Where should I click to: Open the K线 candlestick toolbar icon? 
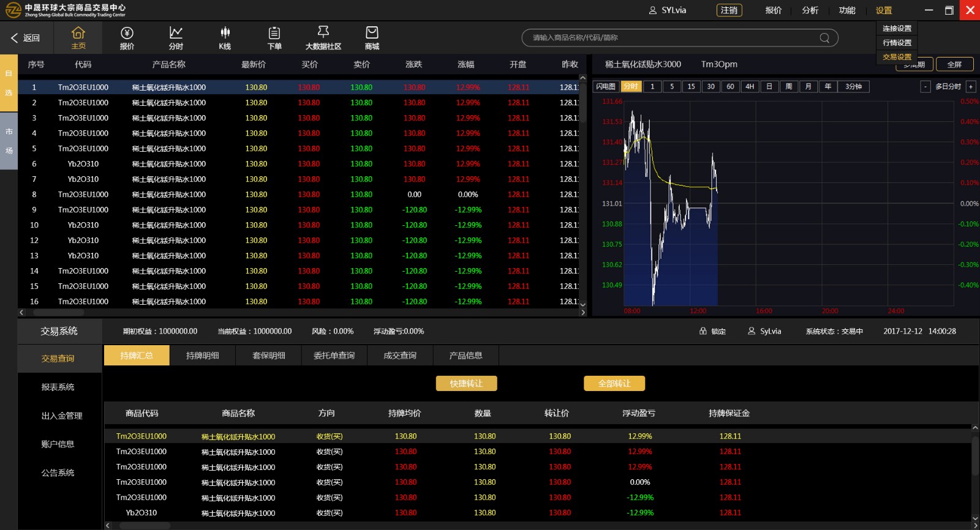[x=225, y=38]
